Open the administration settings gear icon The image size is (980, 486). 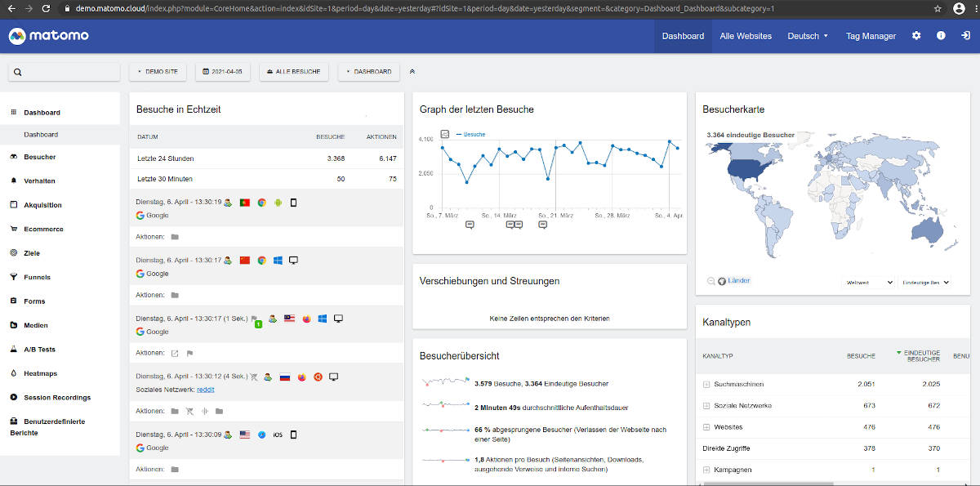(x=916, y=36)
